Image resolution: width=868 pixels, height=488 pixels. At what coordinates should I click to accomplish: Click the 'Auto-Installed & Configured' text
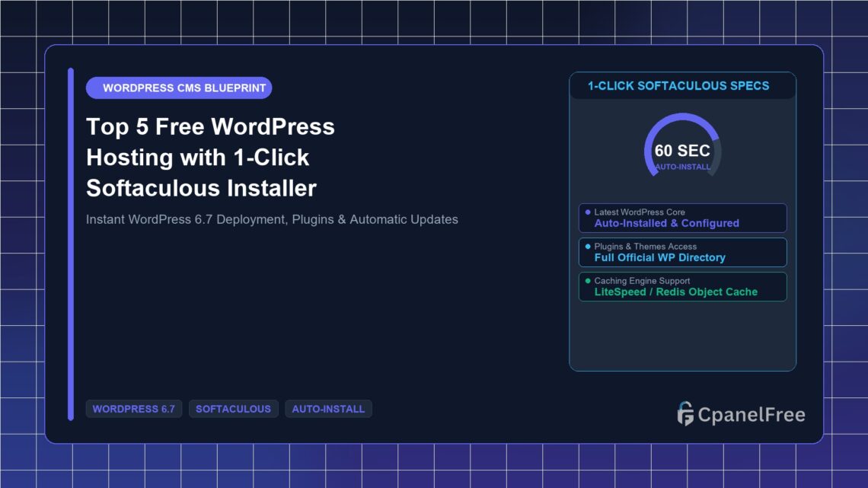coord(666,223)
